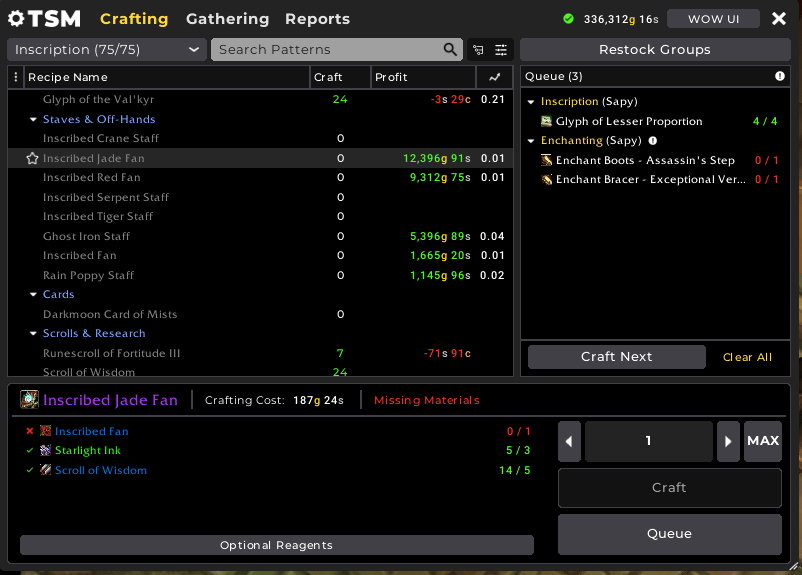Close the TSM window
The width and height of the screenshot is (802, 575).
(779, 19)
